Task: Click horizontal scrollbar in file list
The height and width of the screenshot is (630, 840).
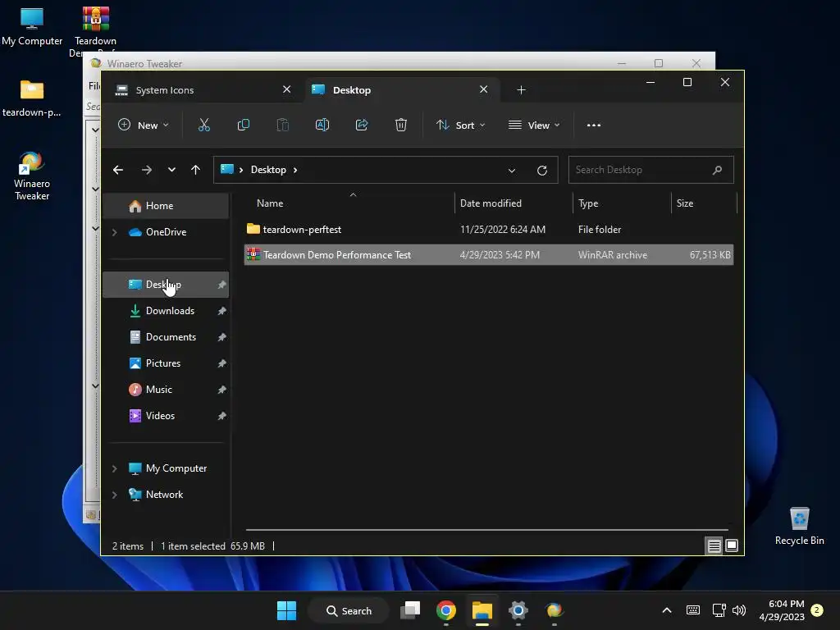Action: pos(487,530)
